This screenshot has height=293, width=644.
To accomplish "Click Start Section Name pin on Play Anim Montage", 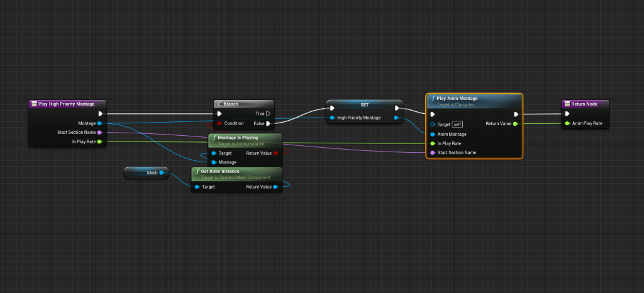I will point(433,152).
